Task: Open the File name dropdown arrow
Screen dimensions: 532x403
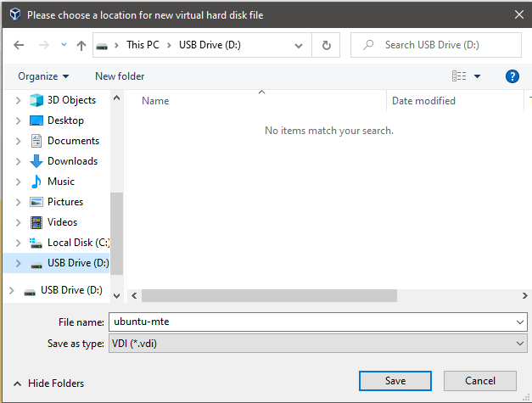Action: (x=520, y=322)
